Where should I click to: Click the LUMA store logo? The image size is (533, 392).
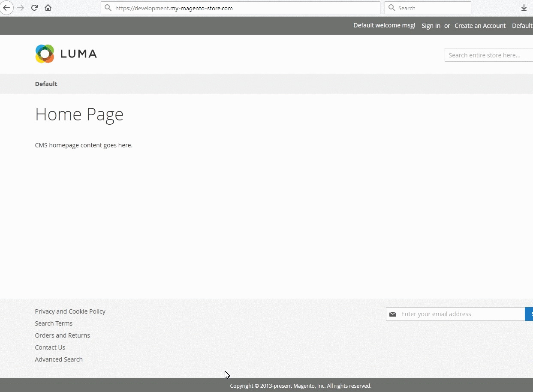coord(66,54)
